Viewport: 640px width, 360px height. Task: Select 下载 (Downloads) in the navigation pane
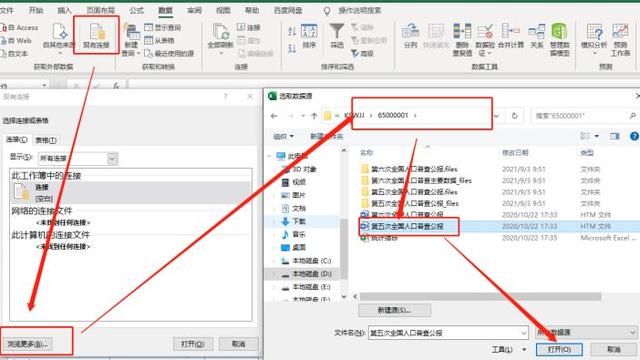coord(299,221)
